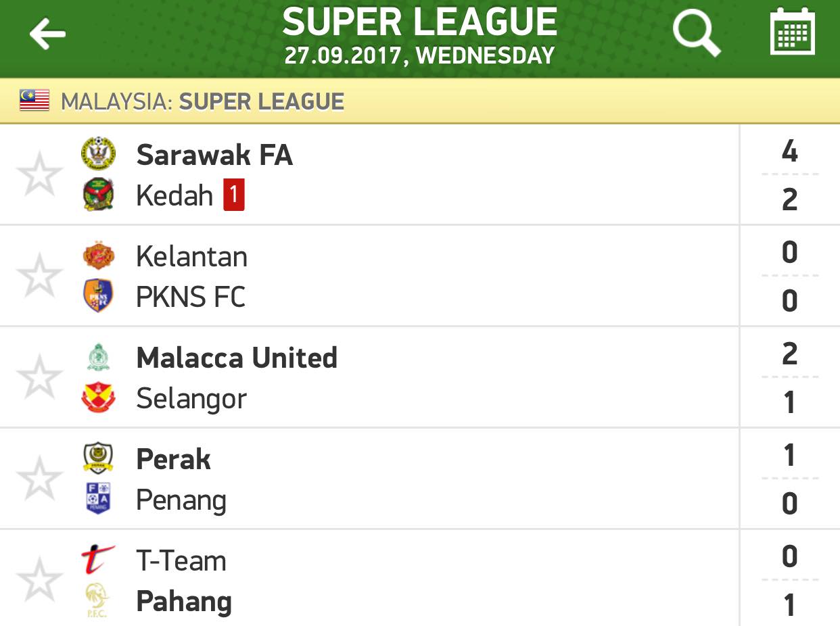840x626 pixels.
Task: Open Malacca United team name
Action: point(237,358)
